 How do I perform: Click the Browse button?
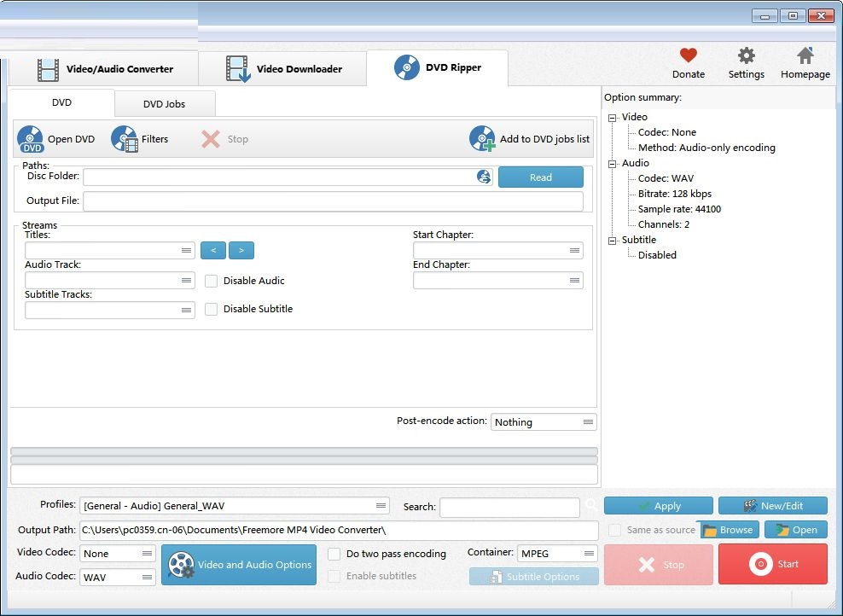[x=730, y=530]
